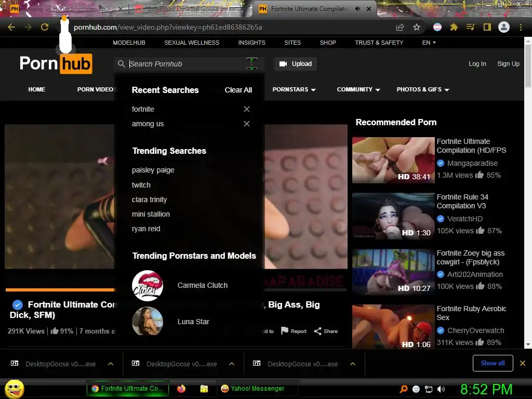532x399 pixels.
Task: Select trending search 'mini stallion'
Action: 151,214
